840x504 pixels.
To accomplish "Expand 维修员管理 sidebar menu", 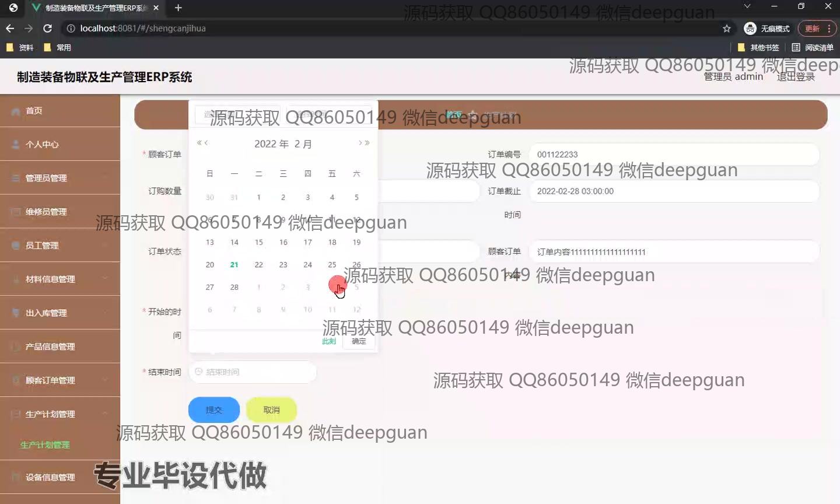I will (60, 212).
